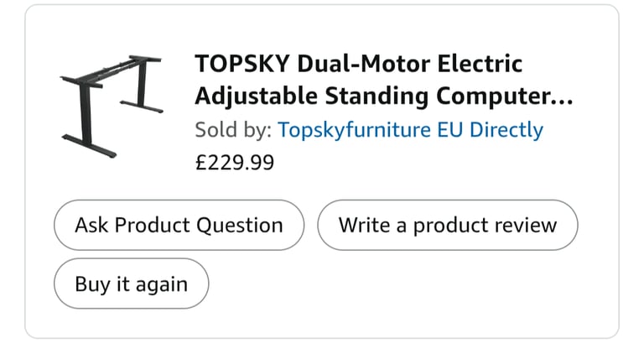Open the TOPSKY Dual-Motor Electric product title
The image size is (644, 354).
point(383,80)
